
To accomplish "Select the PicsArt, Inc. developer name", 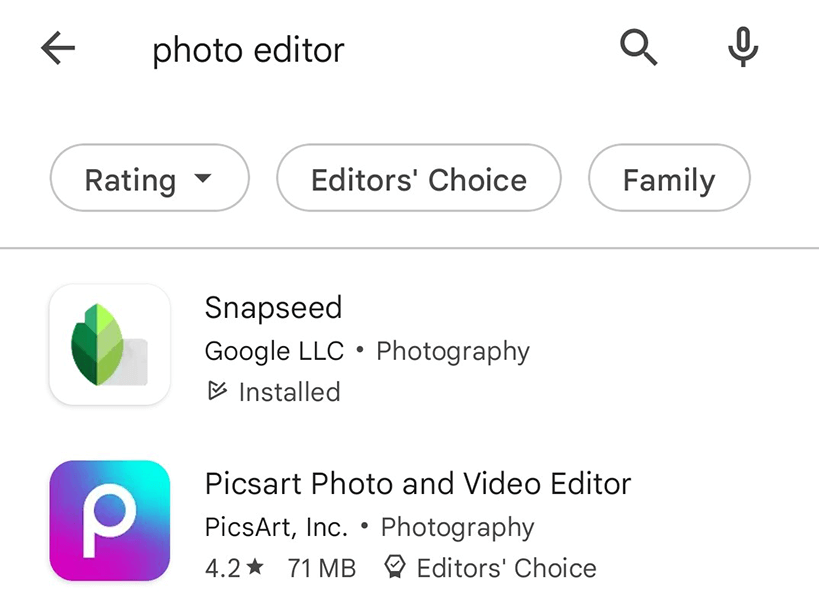I will (x=276, y=527).
